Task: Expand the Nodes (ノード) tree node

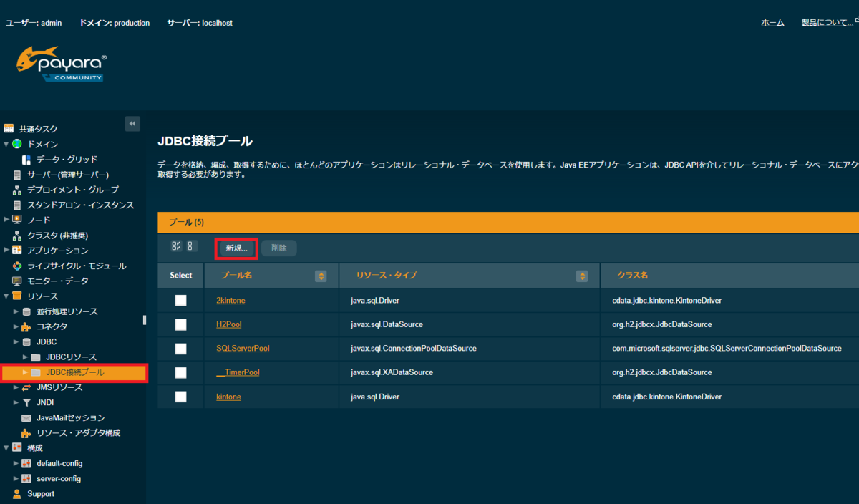Action: (x=6, y=220)
